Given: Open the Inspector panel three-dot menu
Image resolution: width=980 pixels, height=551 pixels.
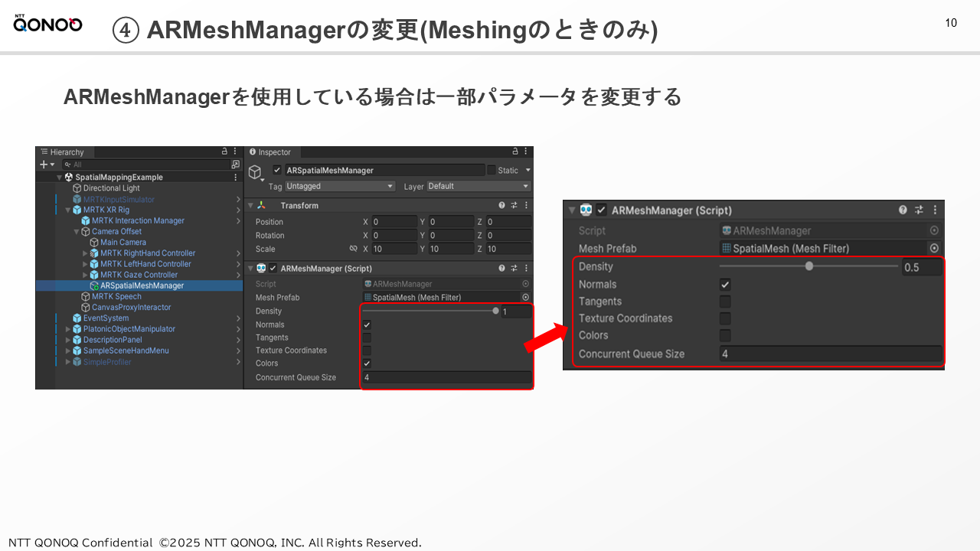Looking at the screenshot, I should click(x=526, y=152).
